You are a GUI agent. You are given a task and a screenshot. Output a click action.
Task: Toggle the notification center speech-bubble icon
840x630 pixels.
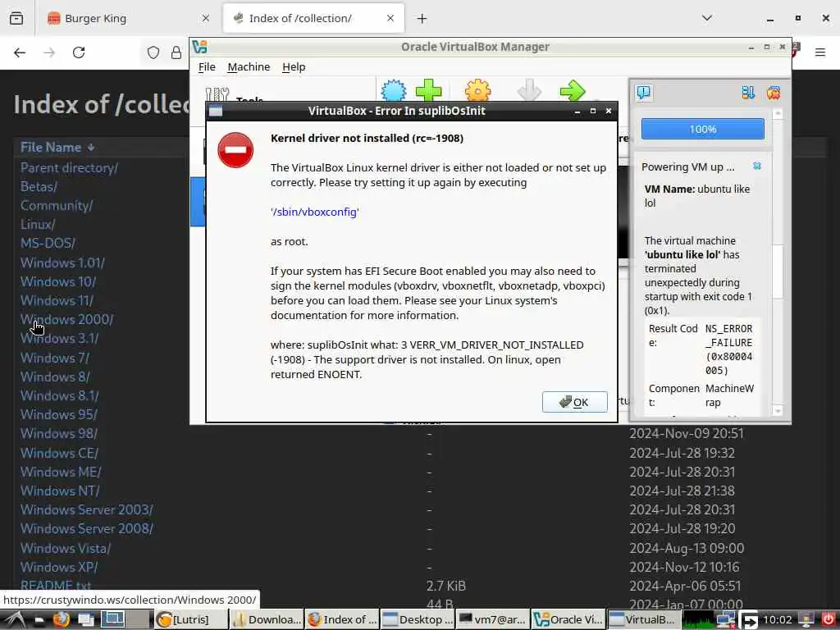tap(643, 93)
